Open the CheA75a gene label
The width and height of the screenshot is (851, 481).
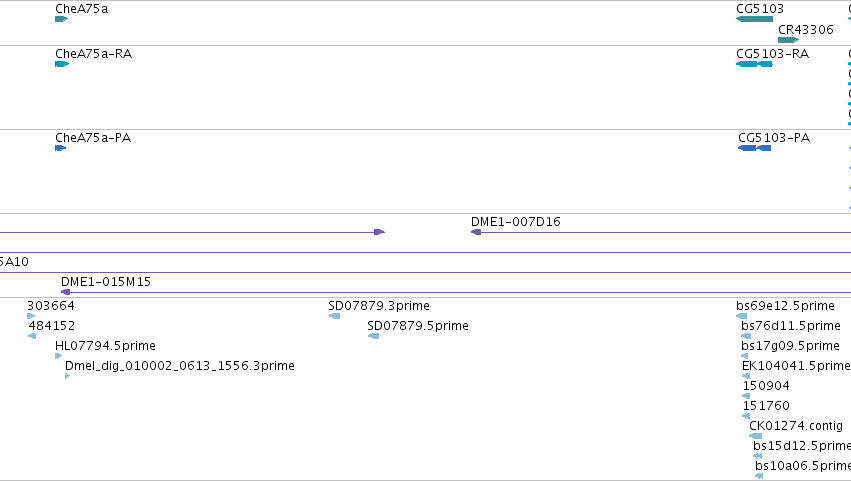(81, 9)
